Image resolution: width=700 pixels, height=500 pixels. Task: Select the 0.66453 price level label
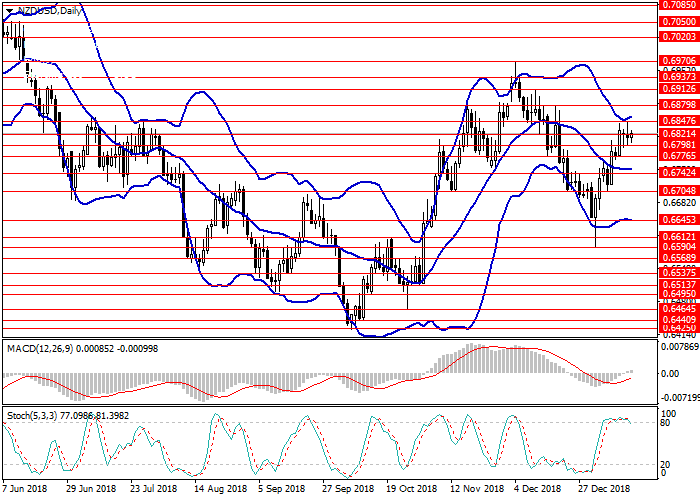click(679, 220)
